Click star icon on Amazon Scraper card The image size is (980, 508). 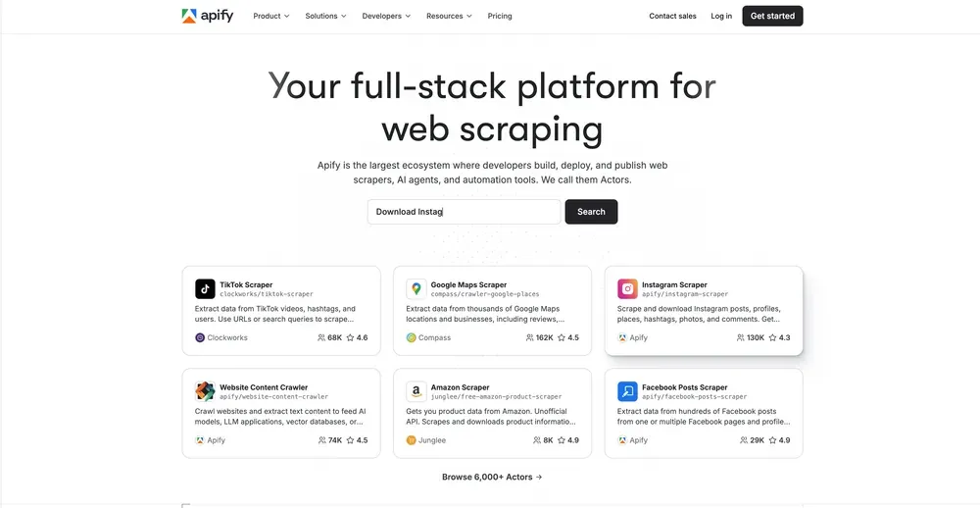tap(562, 440)
